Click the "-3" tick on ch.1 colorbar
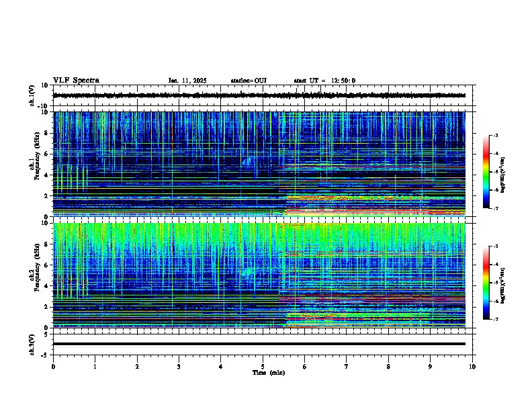 495,135
